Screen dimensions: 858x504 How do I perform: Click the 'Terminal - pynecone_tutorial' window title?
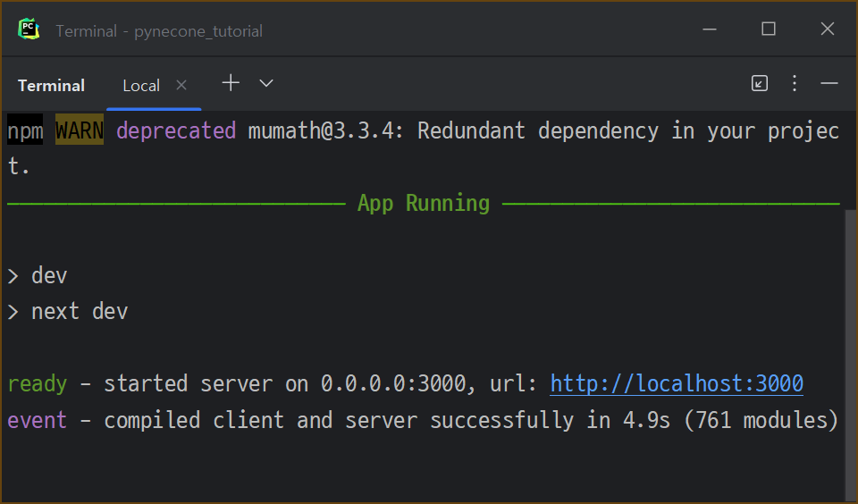[159, 31]
